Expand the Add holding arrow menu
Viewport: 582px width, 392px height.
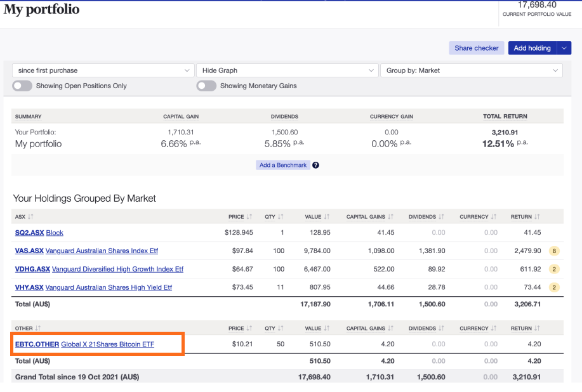coord(564,48)
